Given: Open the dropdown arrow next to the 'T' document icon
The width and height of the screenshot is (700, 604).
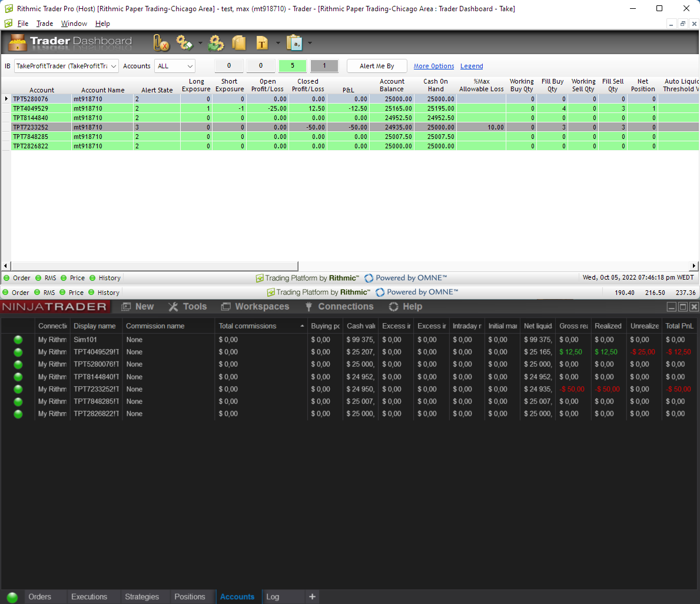Looking at the screenshot, I should coord(278,43).
